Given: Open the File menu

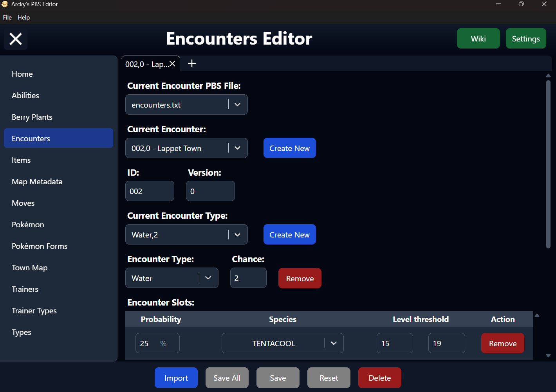Looking at the screenshot, I should 7,18.
